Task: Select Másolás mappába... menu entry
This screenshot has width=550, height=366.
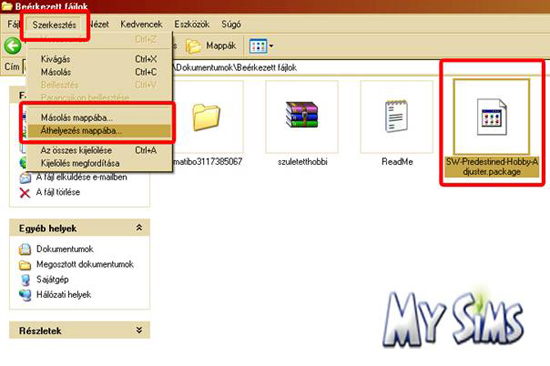Action: (99, 118)
